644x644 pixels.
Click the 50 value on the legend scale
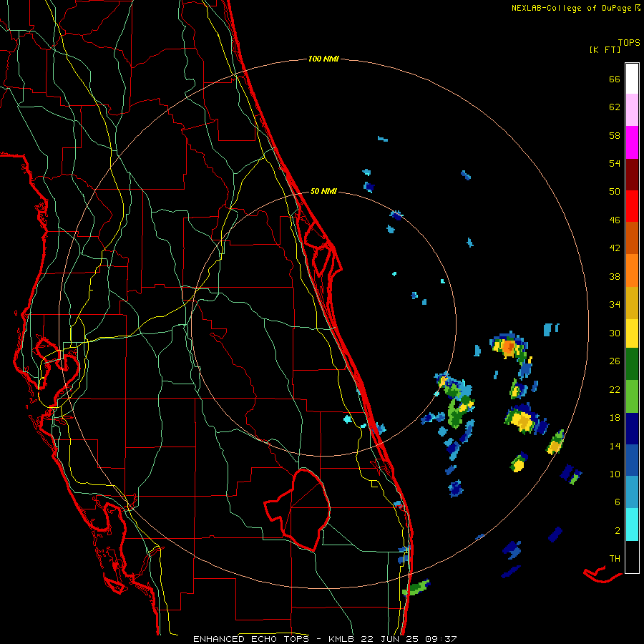click(x=615, y=191)
